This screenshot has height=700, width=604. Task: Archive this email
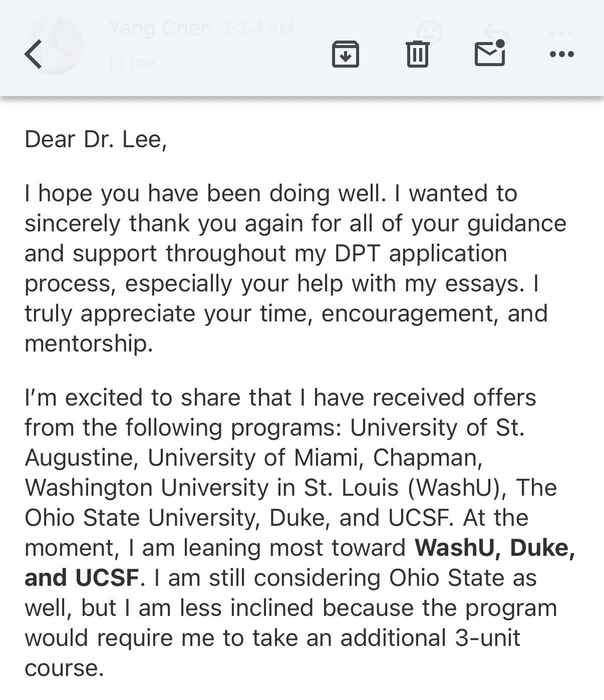tap(346, 54)
